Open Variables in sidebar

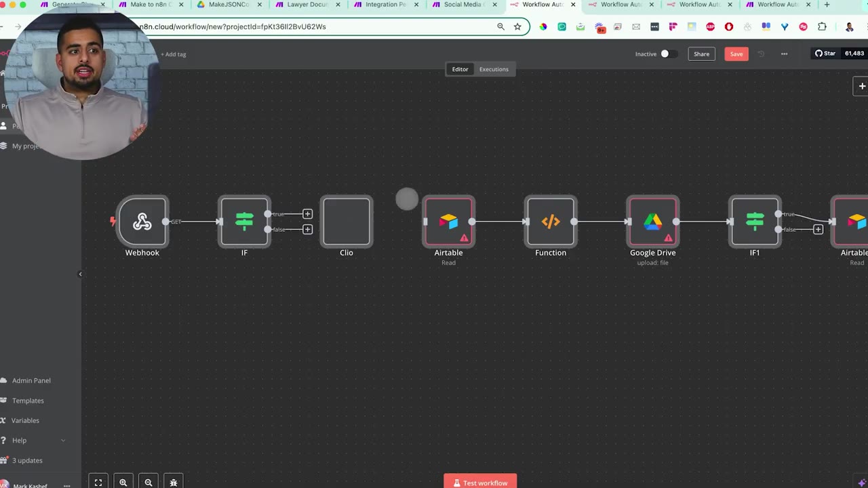(x=25, y=420)
